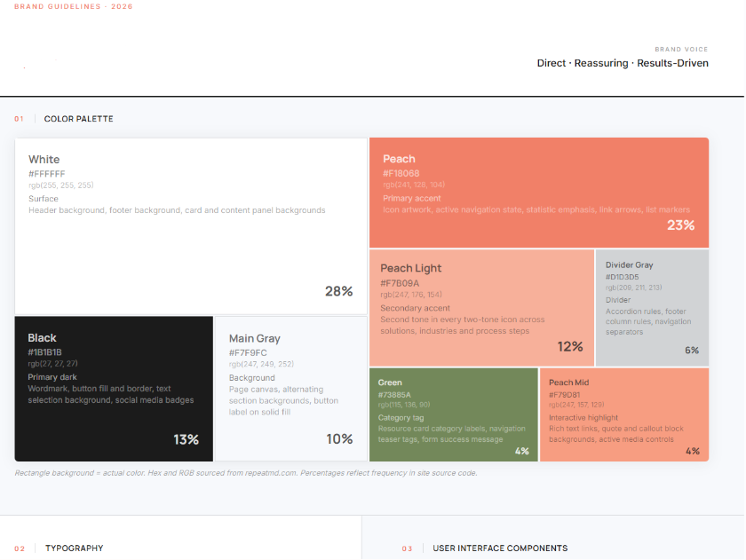This screenshot has width=746, height=560.
Task: Click hex value #FFFFFF
Action: coord(46,174)
